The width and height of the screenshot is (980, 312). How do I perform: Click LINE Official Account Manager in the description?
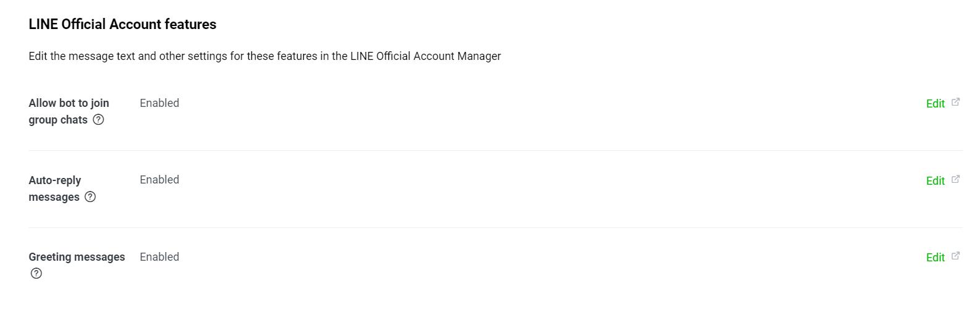pyautogui.click(x=425, y=56)
